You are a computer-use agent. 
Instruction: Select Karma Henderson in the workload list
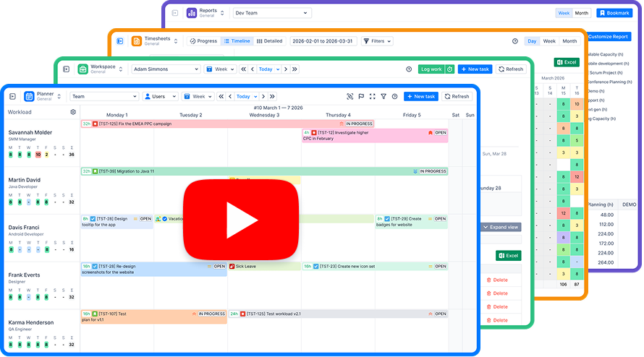(x=31, y=322)
